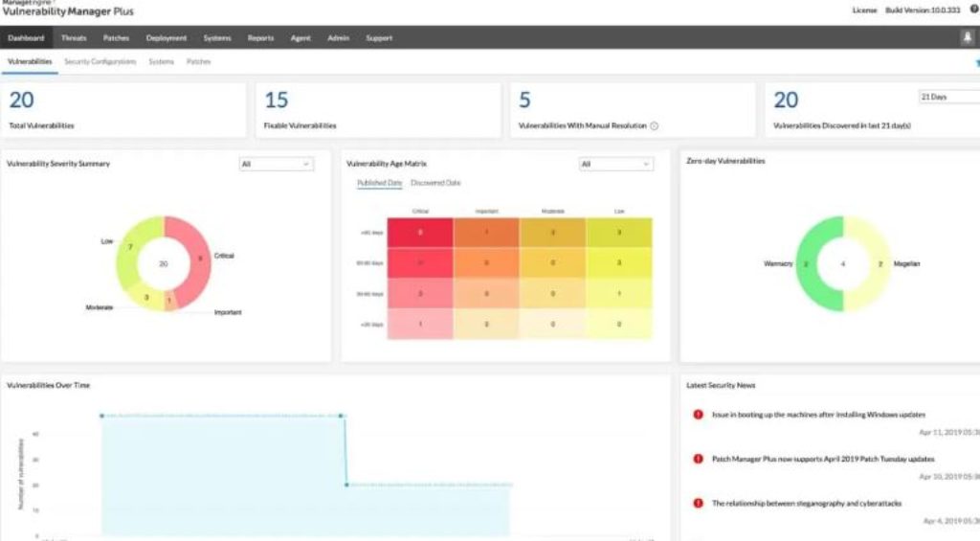980x541 pixels.
Task: Click Critical cell in bottom matrix row
Action: [x=420, y=324]
